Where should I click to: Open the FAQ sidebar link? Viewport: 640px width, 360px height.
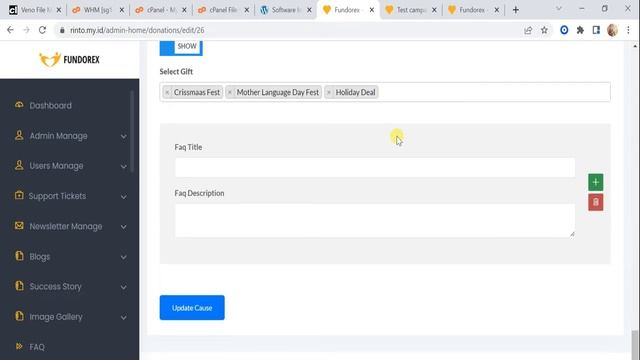[x=37, y=347]
